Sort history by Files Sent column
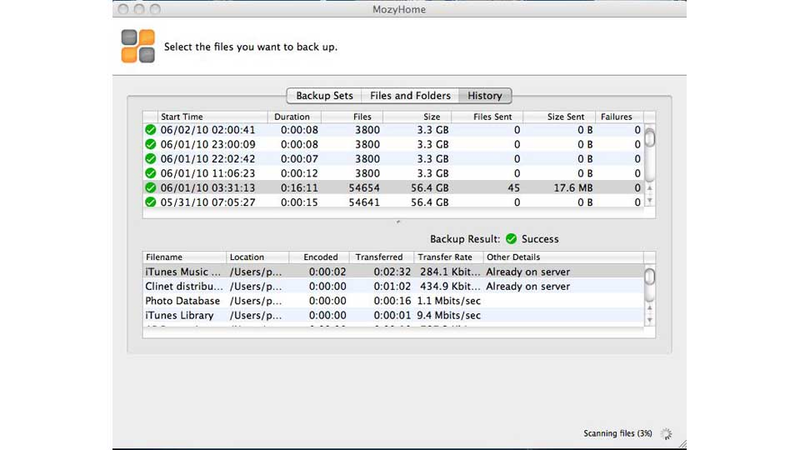 click(x=487, y=117)
